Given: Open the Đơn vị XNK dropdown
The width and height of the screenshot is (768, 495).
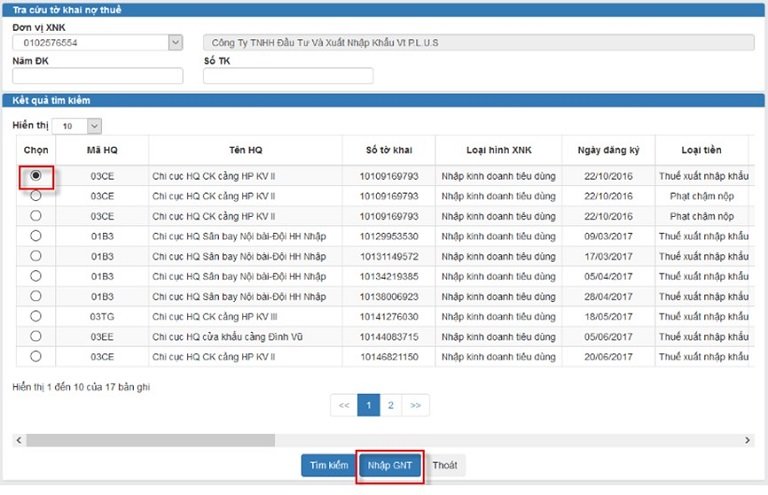Looking at the screenshot, I should pos(176,43).
